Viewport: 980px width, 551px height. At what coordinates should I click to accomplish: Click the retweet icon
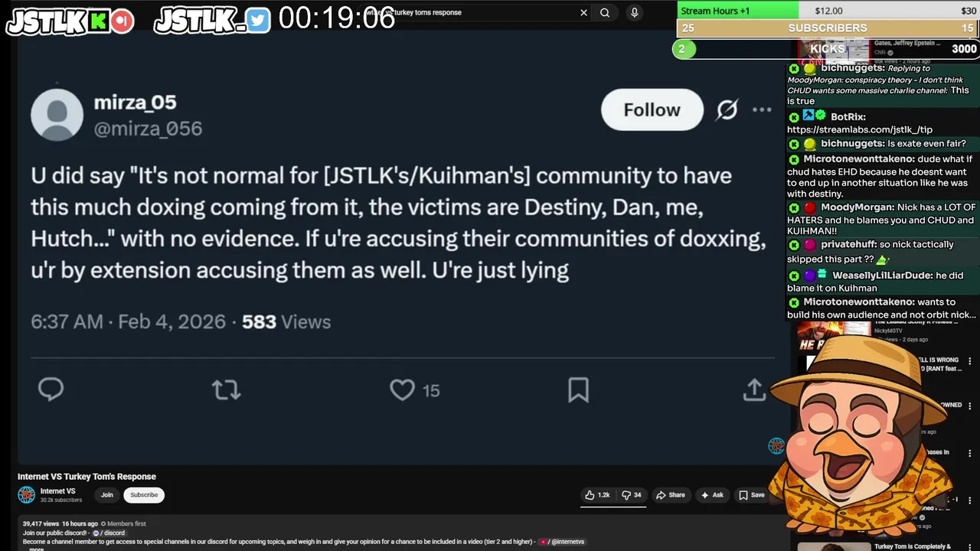click(226, 390)
